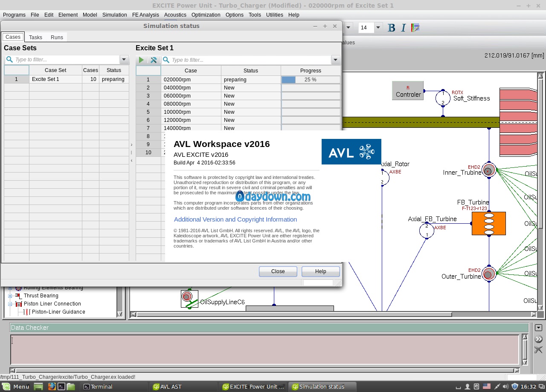Clear the Data Checker with X icon
Screen dimensions: 546x392
tap(538, 350)
